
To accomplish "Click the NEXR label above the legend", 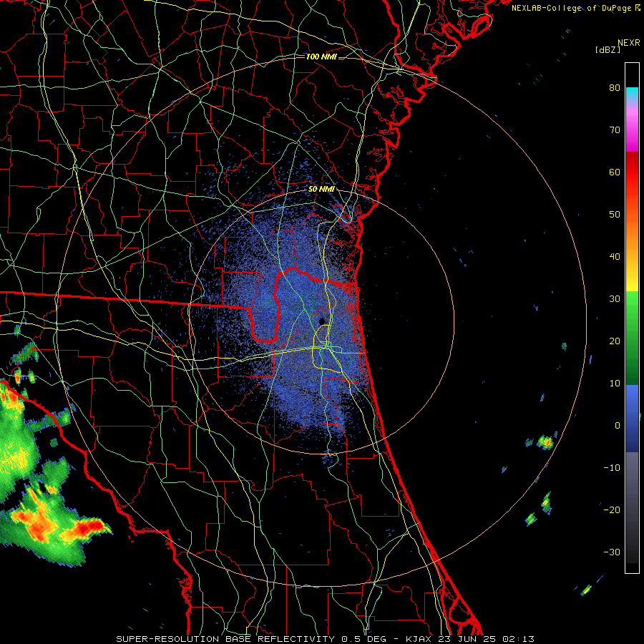I will 628,43.
